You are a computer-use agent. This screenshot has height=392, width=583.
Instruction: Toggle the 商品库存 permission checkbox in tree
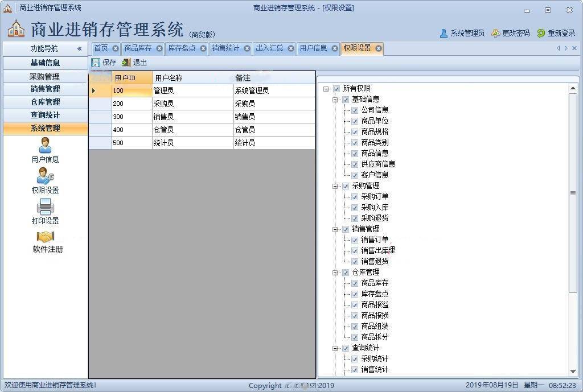tap(355, 283)
